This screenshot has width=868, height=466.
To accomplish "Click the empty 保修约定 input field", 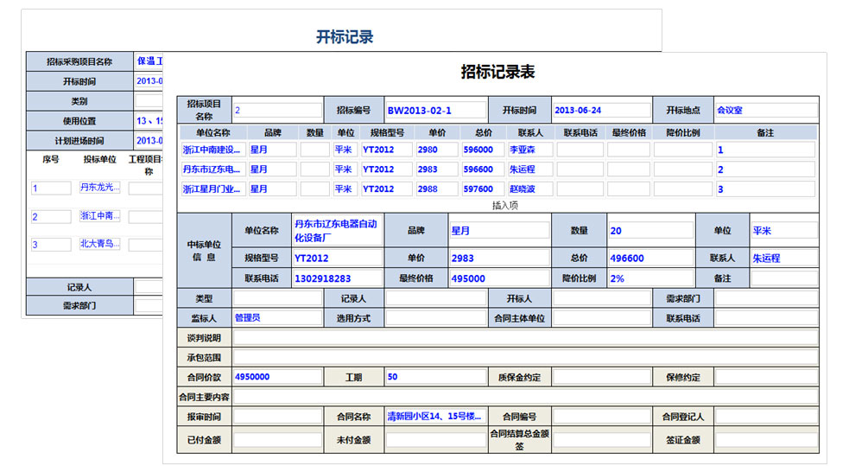I will pos(766,377).
